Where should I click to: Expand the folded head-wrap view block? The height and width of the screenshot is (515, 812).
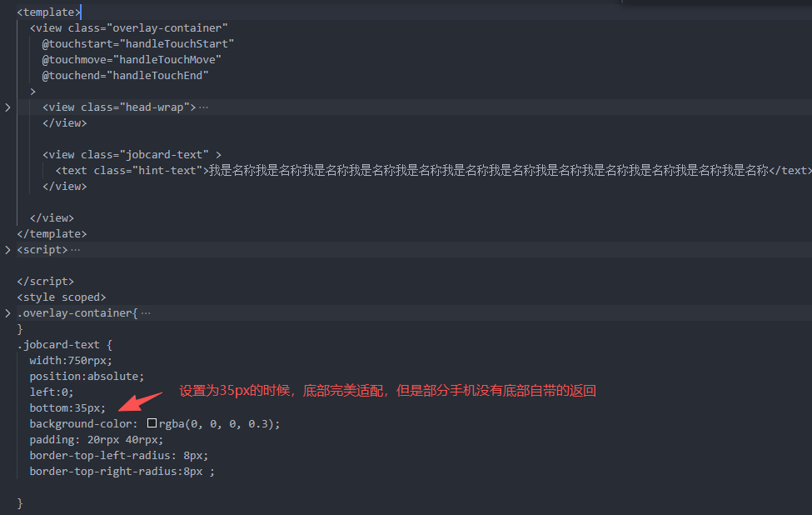8,107
